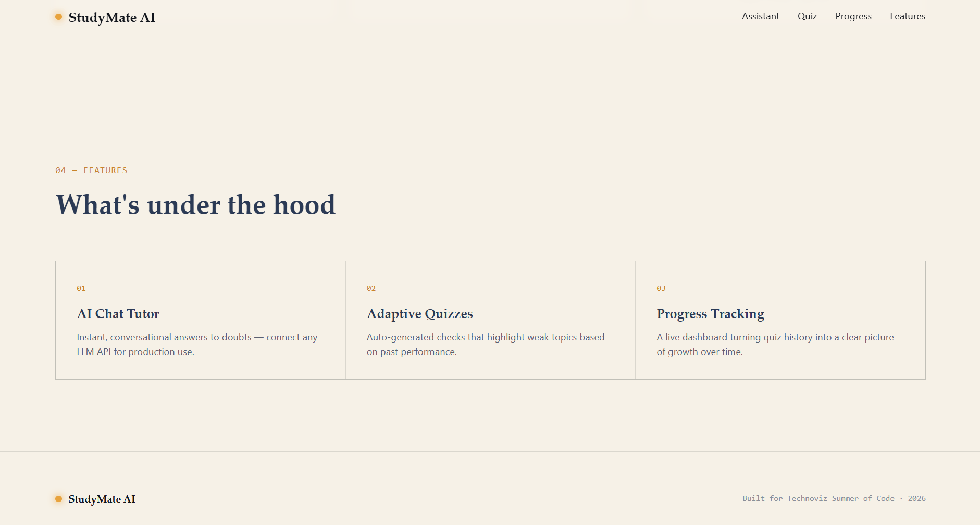This screenshot has width=980, height=525.
Task: Go to the Assistant nav item
Action: [761, 16]
